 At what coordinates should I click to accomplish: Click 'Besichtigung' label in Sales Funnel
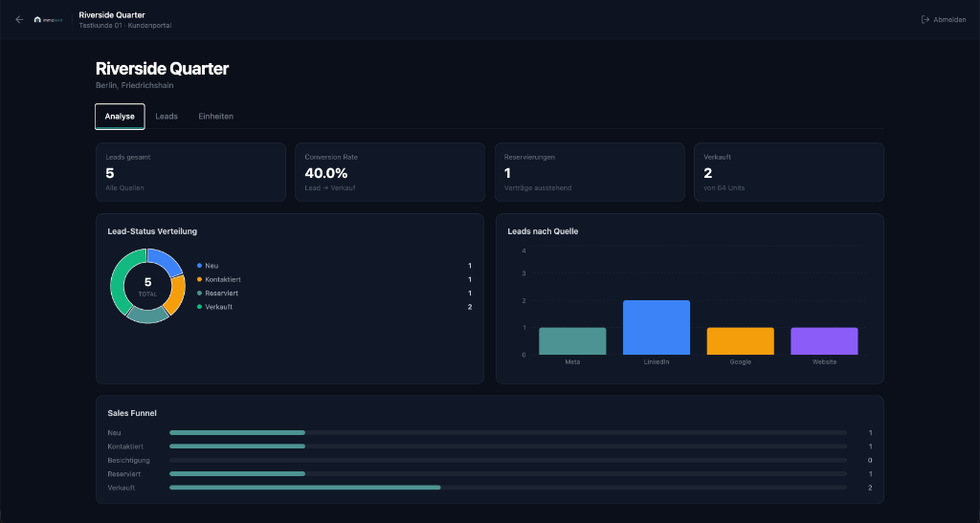(x=129, y=461)
